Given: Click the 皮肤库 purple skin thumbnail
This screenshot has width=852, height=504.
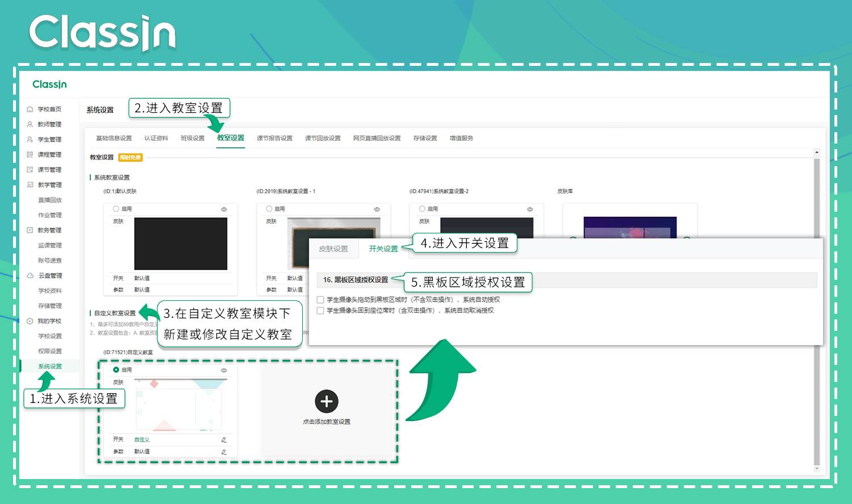Looking at the screenshot, I should 630,227.
